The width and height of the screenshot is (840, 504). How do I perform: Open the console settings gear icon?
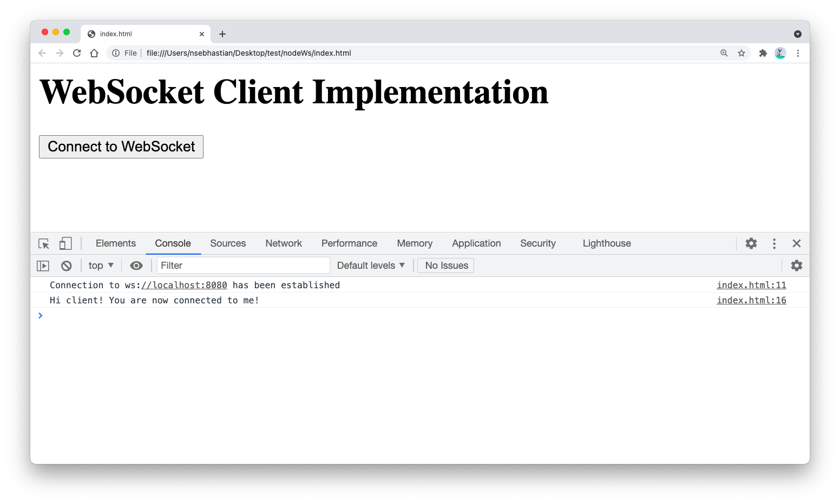(797, 266)
